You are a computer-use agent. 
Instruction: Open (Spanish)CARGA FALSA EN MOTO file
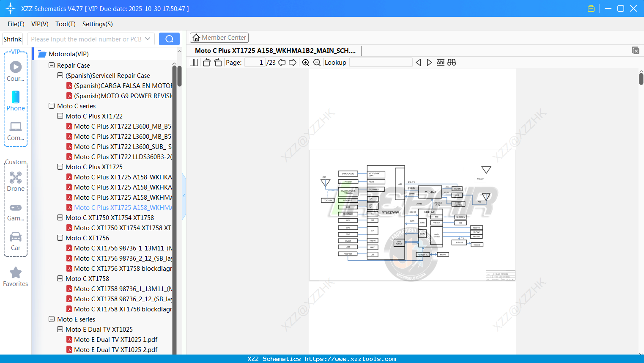(x=119, y=86)
